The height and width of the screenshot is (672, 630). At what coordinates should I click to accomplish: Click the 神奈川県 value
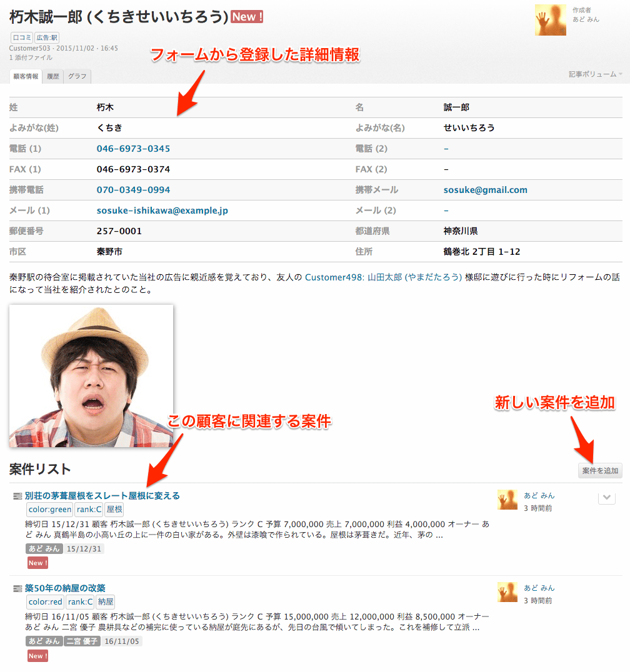click(x=461, y=231)
